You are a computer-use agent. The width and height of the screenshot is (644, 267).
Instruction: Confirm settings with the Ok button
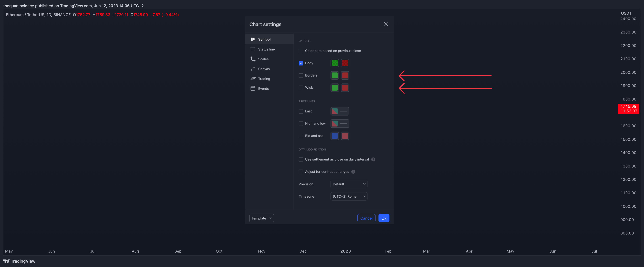tap(384, 218)
